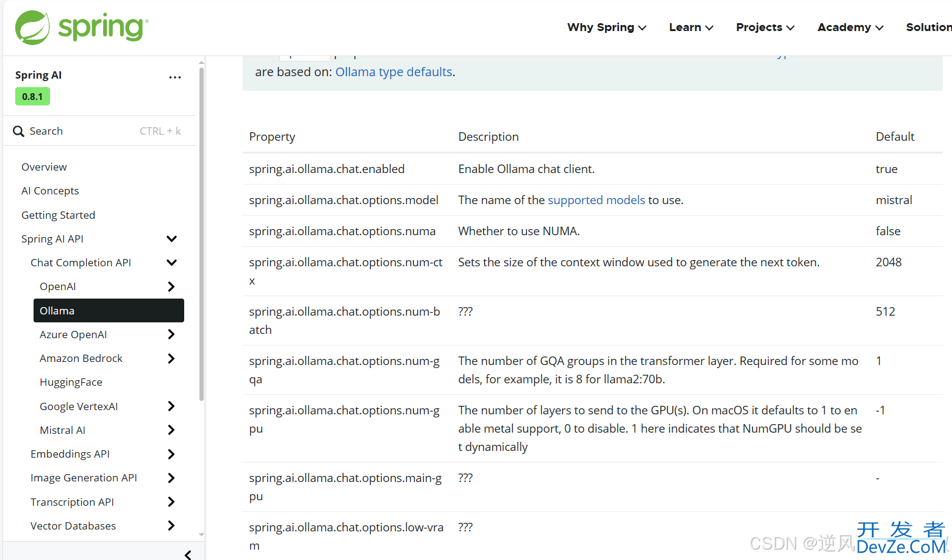The width and height of the screenshot is (952, 560).
Task: Click the Mistral AI sidebar label
Action: coord(62,430)
